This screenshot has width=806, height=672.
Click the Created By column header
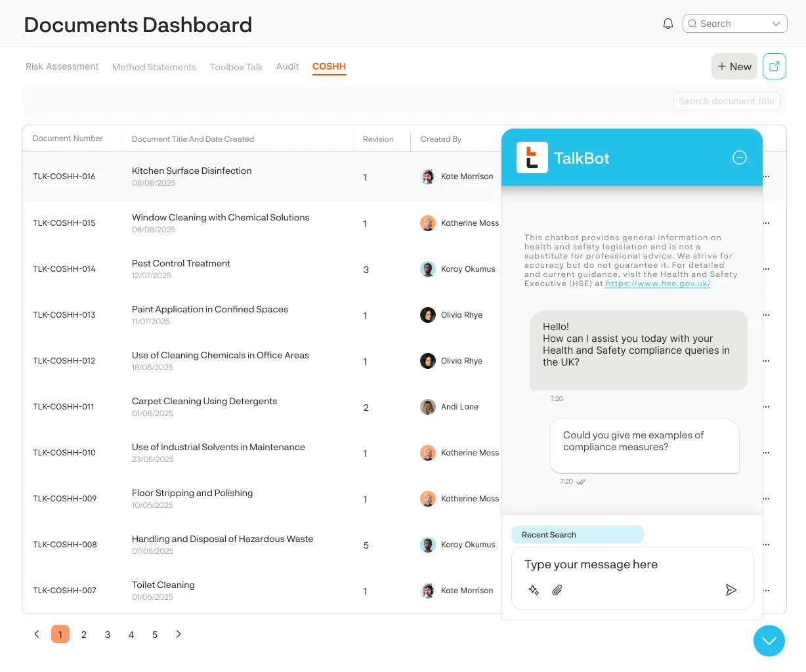tap(441, 139)
